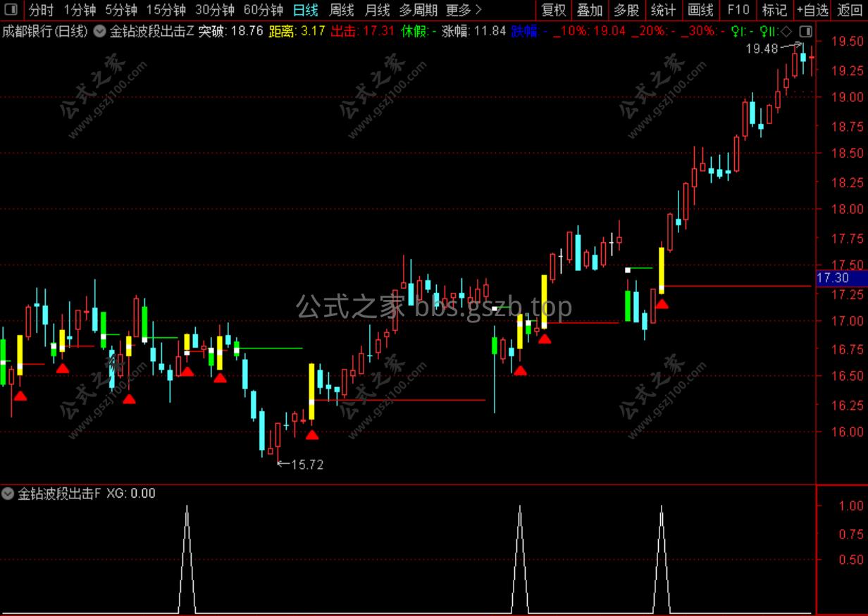Click the 成都银行(日线) stock title
This screenshot has width=868, height=616.
(45, 31)
